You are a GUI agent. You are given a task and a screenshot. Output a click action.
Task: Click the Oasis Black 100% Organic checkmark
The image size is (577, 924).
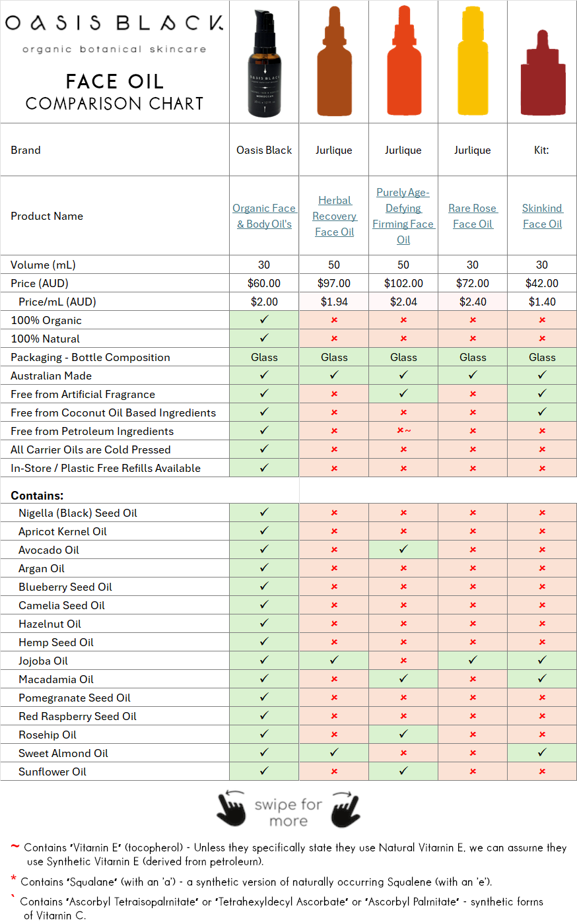(264, 319)
